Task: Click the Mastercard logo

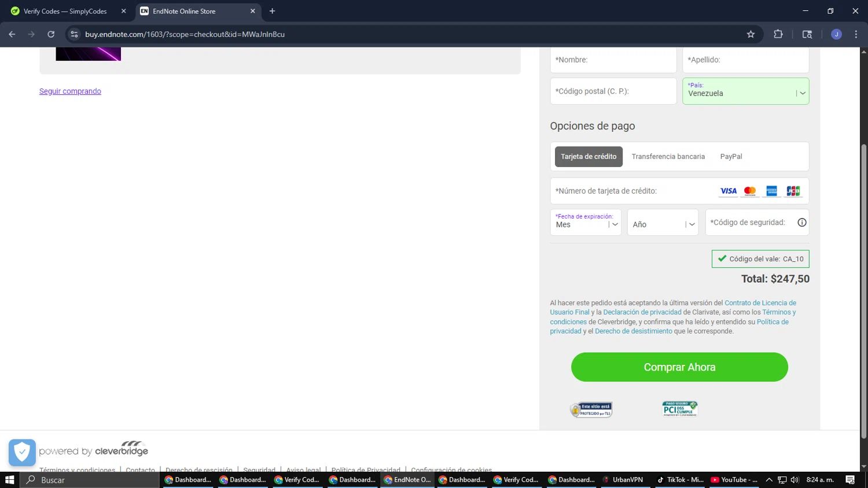Action: [750, 191]
